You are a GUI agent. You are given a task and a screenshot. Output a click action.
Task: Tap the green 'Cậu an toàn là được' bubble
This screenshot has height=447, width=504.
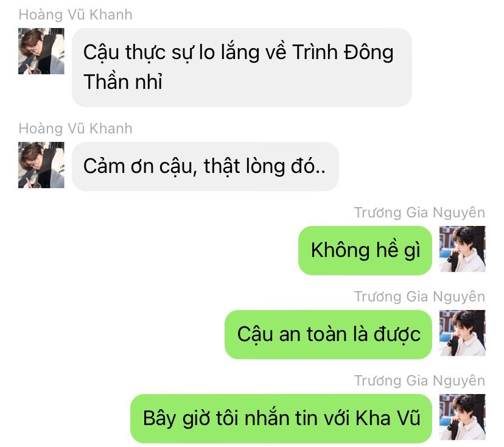(x=328, y=334)
